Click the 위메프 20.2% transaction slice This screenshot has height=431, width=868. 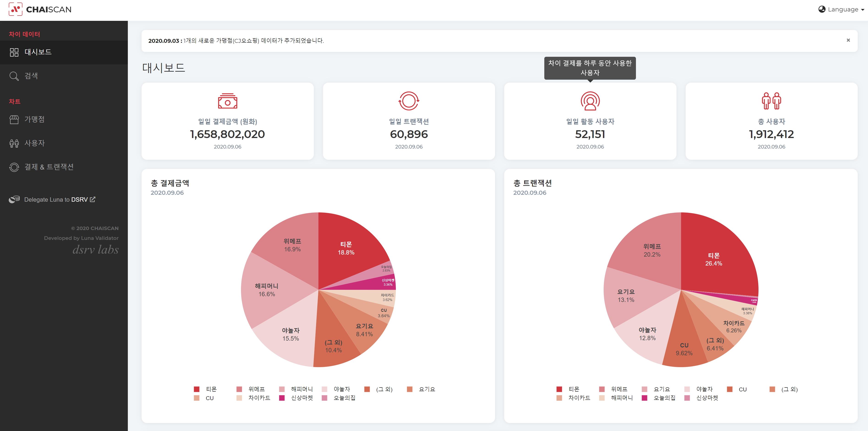(652, 250)
